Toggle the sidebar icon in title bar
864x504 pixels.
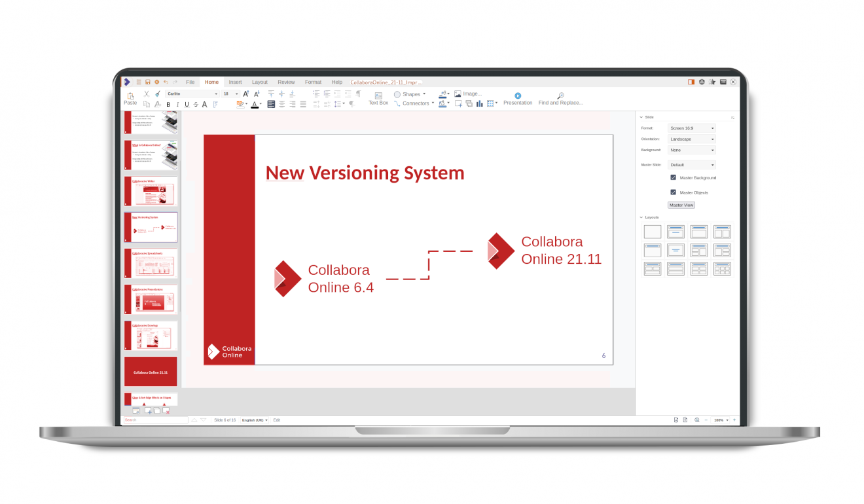pyautogui.click(x=691, y=82)
